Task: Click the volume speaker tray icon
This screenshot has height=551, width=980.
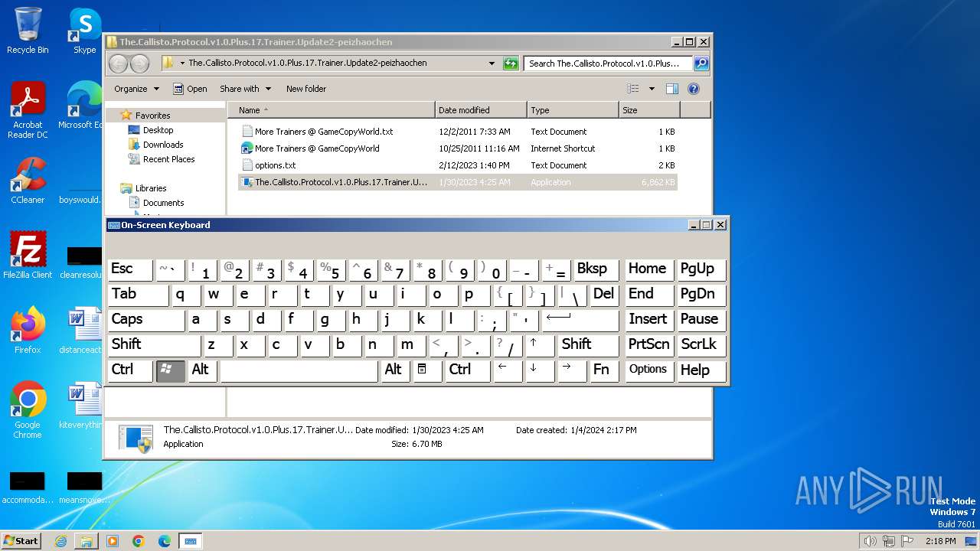Action: pos(869,541)
